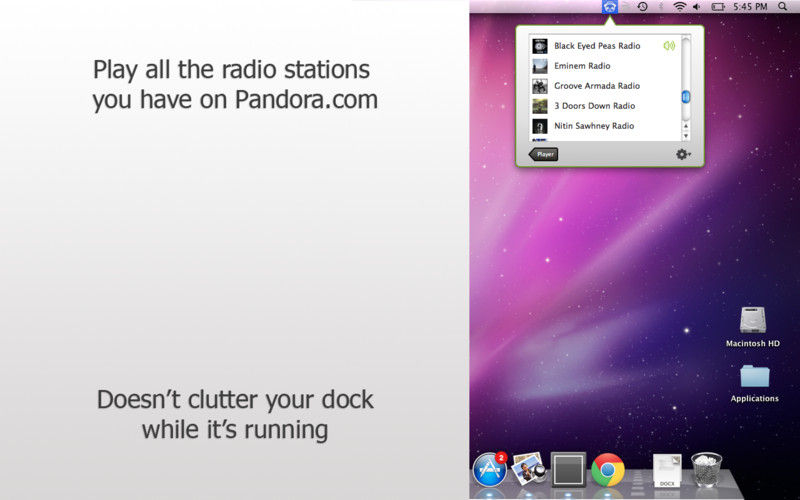800x500 pixels.
Task: Launch App Store from the dock
Action: coord(489,467)
